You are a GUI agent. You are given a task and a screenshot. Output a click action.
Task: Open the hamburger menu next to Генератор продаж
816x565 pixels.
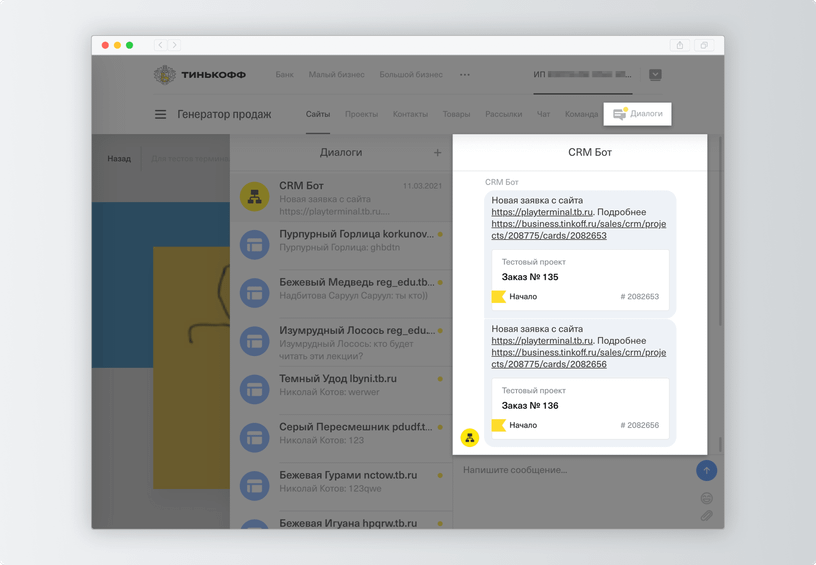[x=160, y=114]
